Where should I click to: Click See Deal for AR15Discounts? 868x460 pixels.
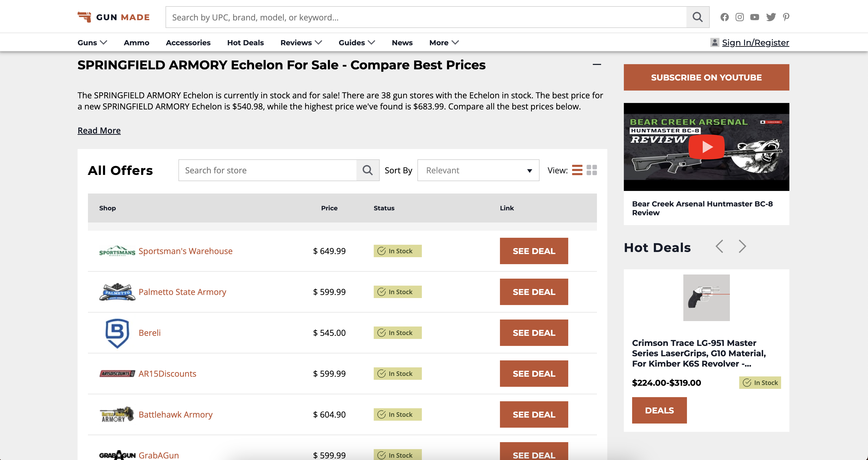[x=534, y=374]
